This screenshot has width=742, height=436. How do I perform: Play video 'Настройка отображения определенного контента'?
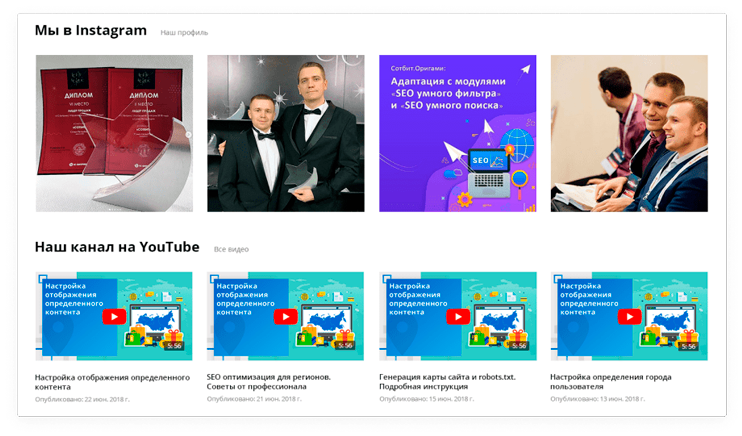point(114,316)
